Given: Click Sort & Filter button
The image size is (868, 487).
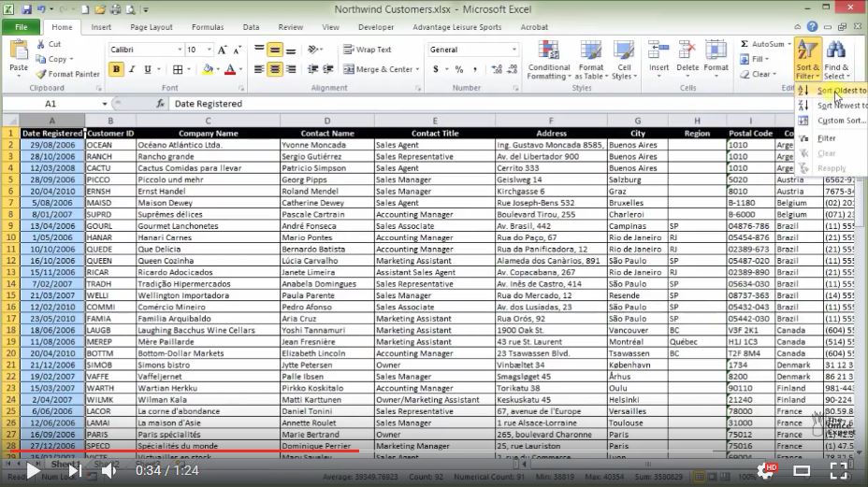Looking at the screenshot, I should [x=807, y=60].
